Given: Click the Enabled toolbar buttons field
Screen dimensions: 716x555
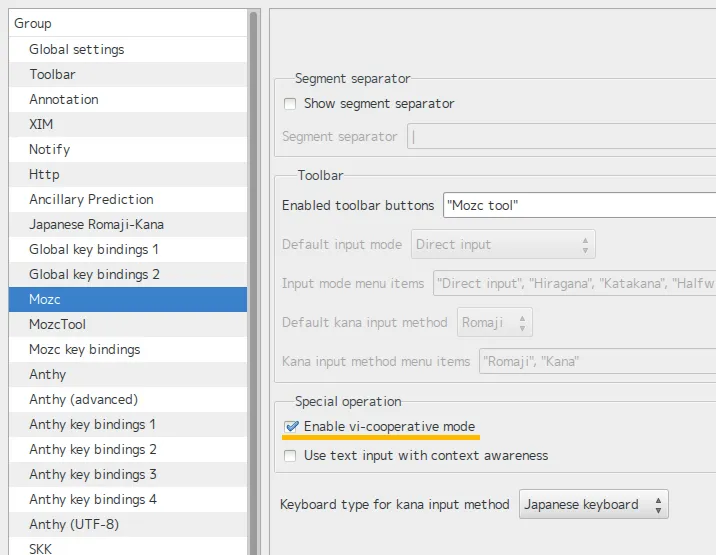Looking at the screenshot, I should [x=578, y=205].
